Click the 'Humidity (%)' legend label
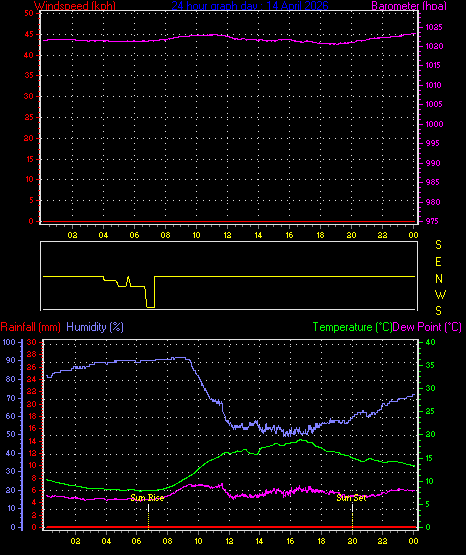The width and height of the screenshot is (466, 555). click(95, 327)
